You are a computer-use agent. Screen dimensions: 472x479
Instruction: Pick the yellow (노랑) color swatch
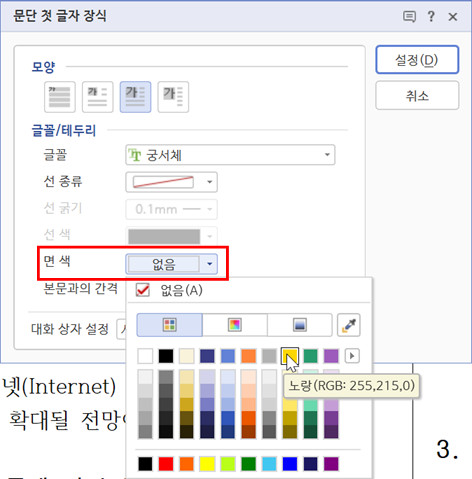point(290,356)
